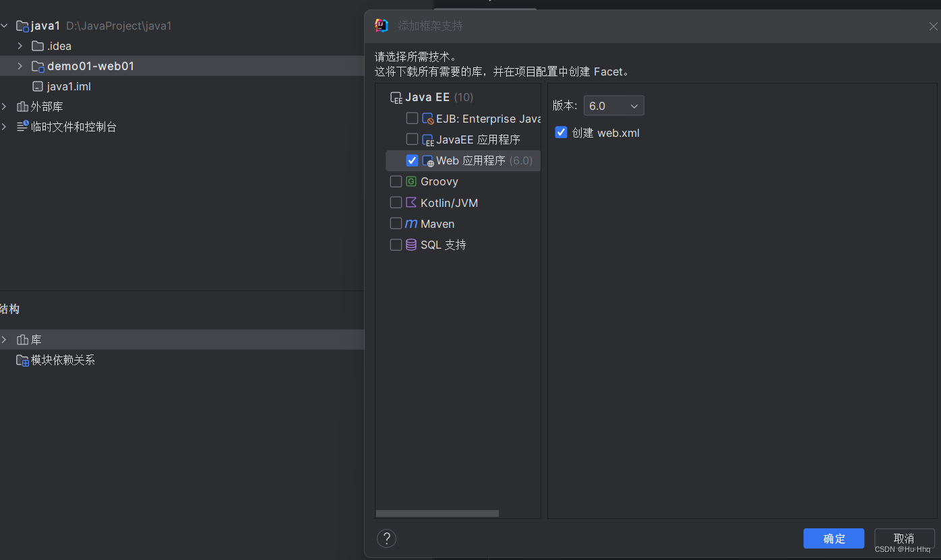Image resolution: width=941 pixels, height=560 pixels.
Task: Click the SQL 支持 database icon
Action: (411, 245)
